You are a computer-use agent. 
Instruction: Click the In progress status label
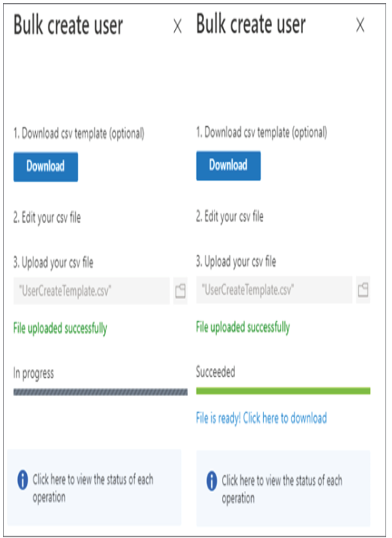[x=33, y=374]
